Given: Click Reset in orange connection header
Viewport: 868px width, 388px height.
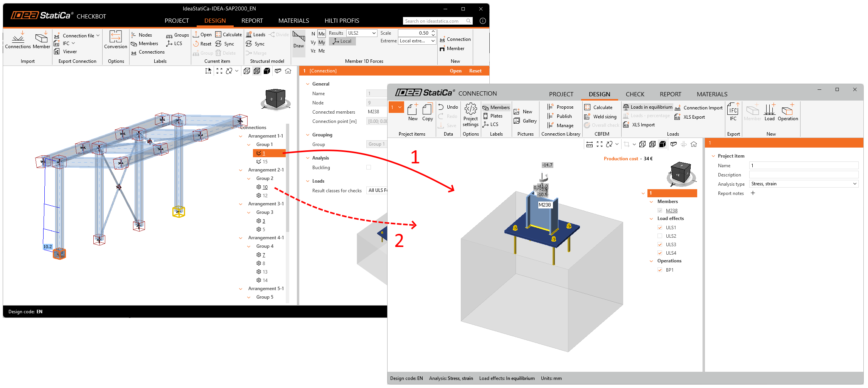Looking at the screenshot, I should coord(475,71).
